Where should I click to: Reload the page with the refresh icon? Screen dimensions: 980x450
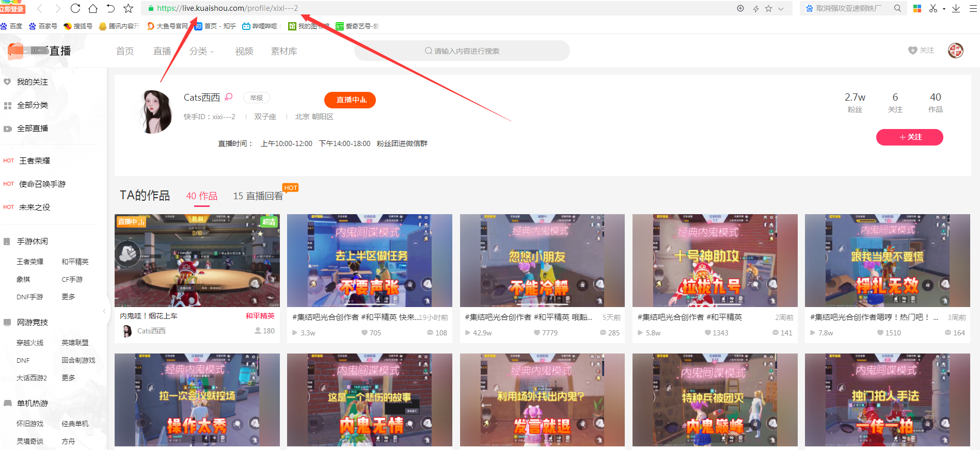[75, 8]
